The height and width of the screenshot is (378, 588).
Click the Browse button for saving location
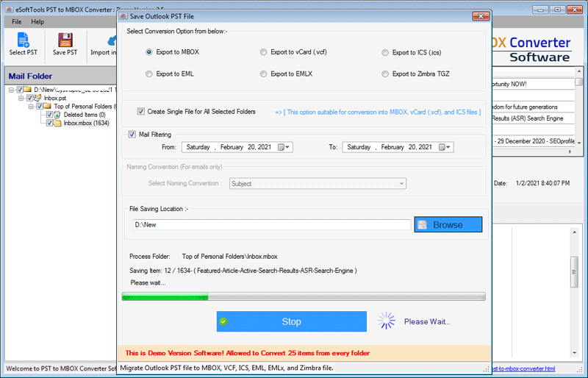tap(448, 224)
